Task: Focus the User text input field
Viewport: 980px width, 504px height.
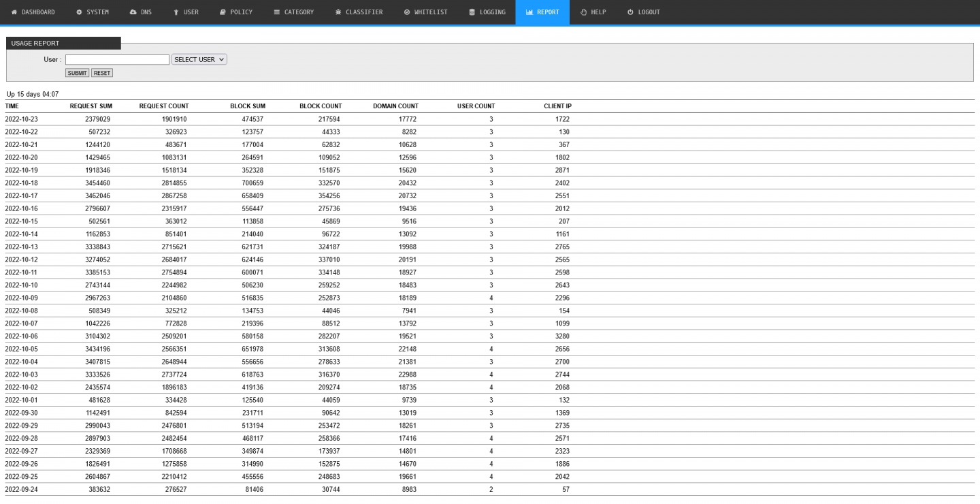Action: tap(117, 60)
